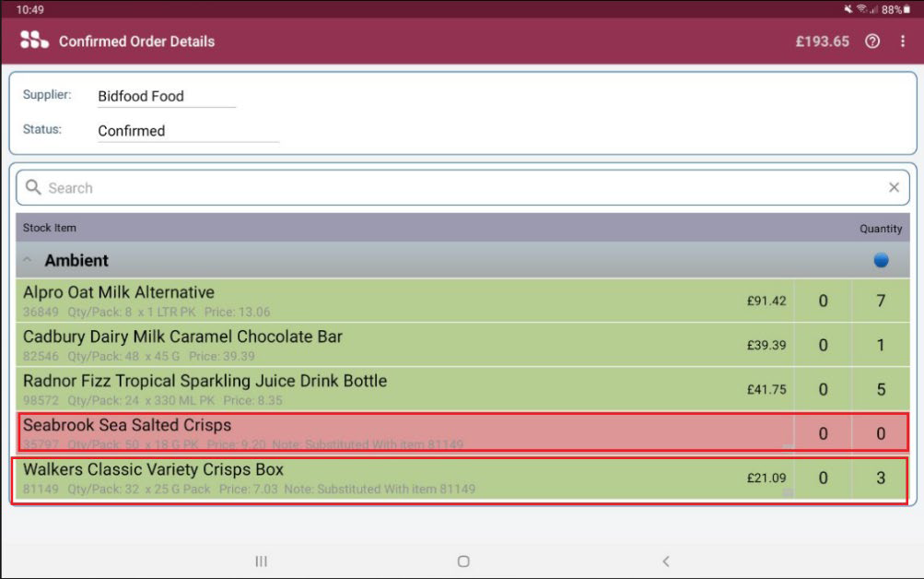Image resolution: width=924 pixels, height=579 pixels.
Task: Select Radnor Fizz Tropical Sparkling Juice row
Action: [368, 389]
